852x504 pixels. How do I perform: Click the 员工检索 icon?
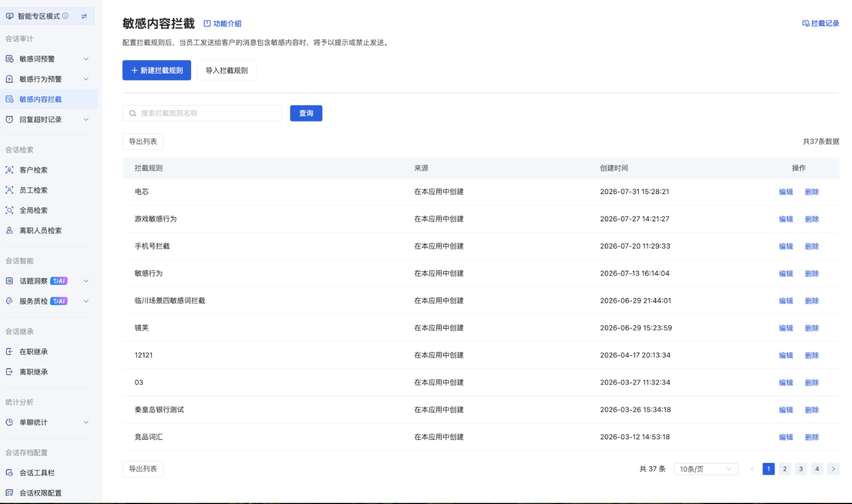(x=9, y=190)
